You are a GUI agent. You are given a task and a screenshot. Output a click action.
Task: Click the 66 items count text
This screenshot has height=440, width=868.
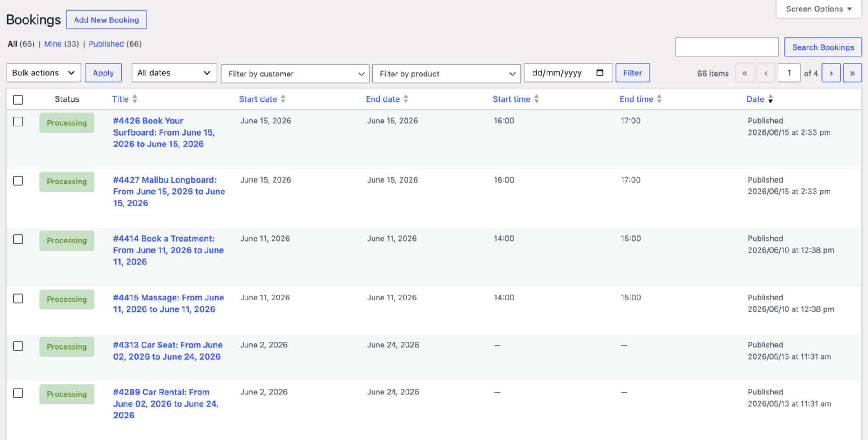point(713,74)
